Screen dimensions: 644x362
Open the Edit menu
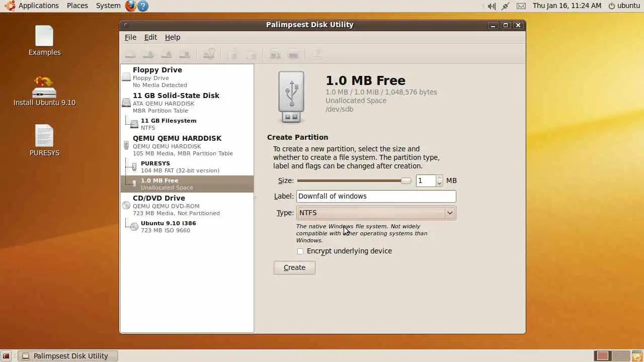150,37
